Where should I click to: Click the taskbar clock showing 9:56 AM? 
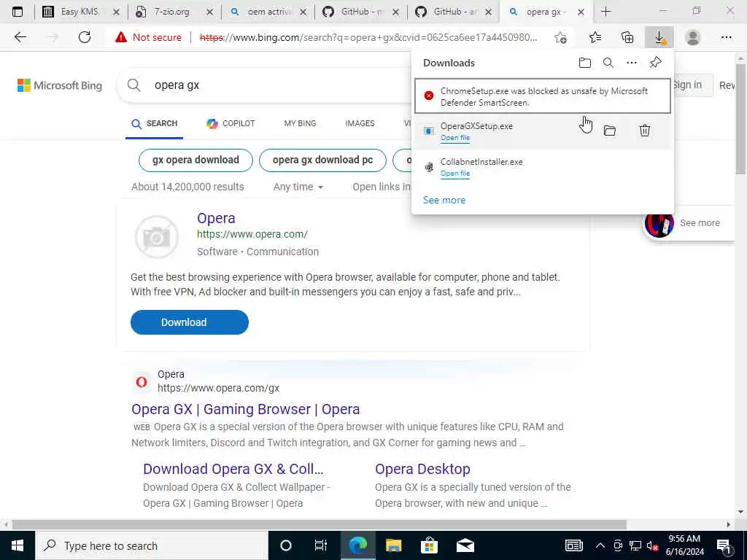click(x=684, y=545)
